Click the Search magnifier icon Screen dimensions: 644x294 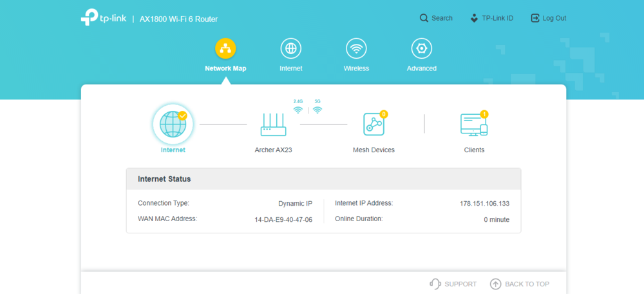pyautogui.click(x=424, y=18)
